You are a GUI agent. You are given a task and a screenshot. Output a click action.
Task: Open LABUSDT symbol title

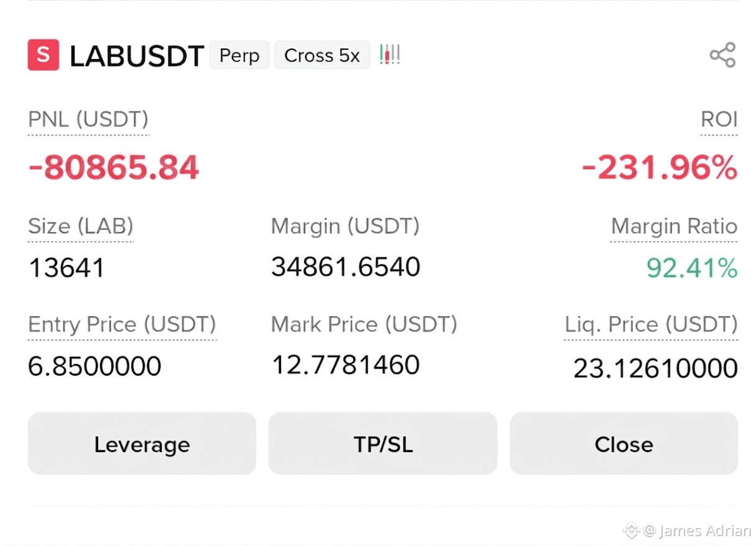(137, 56)
